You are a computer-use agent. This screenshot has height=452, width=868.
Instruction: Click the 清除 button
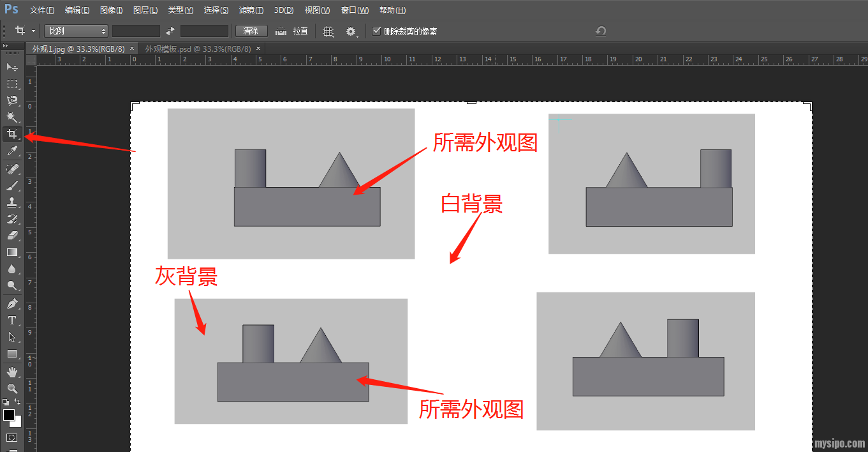[251, 31]
